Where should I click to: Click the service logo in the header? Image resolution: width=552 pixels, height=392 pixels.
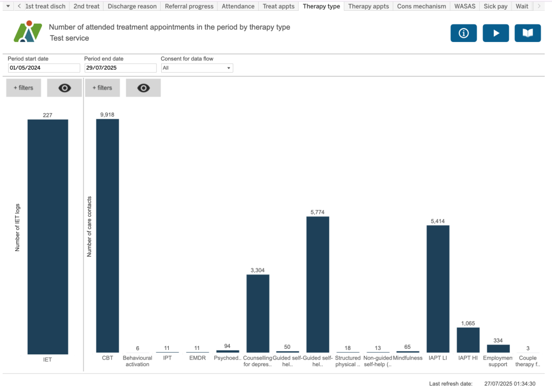[27, 32]
